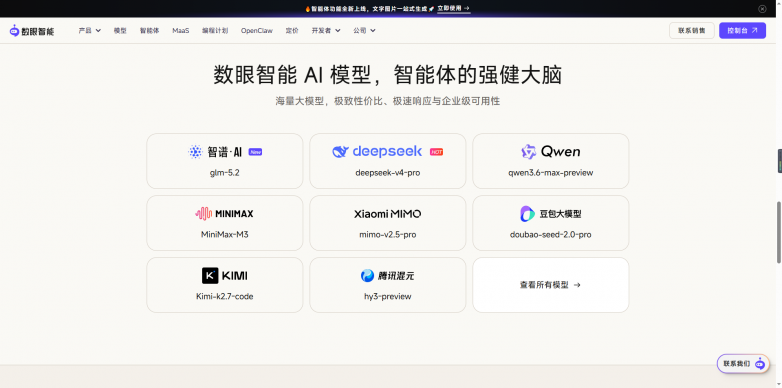Click the 腾讯混元 blue logo icon
The height and width of the screenshot is (388, 782).
click(368, 275)
